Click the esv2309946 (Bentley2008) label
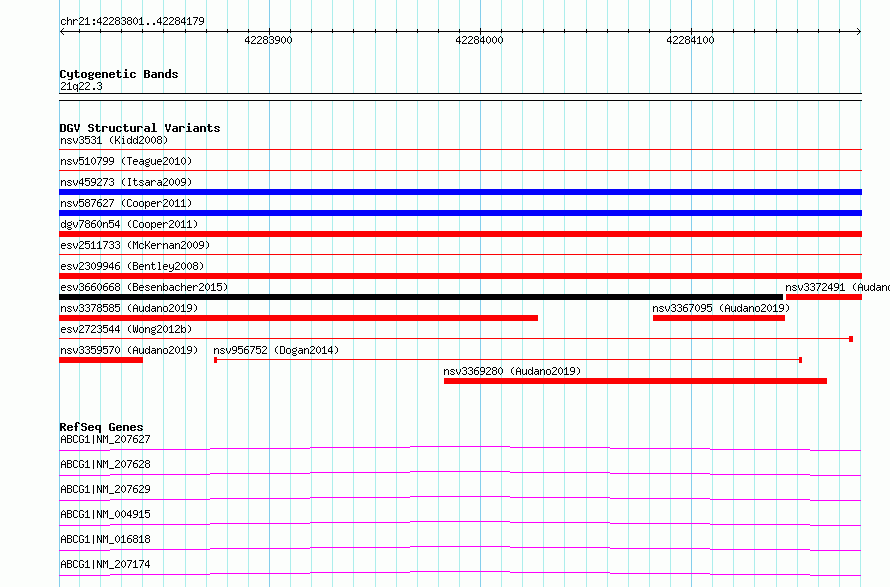Screen dimensions: 890x587 point(132,266)
